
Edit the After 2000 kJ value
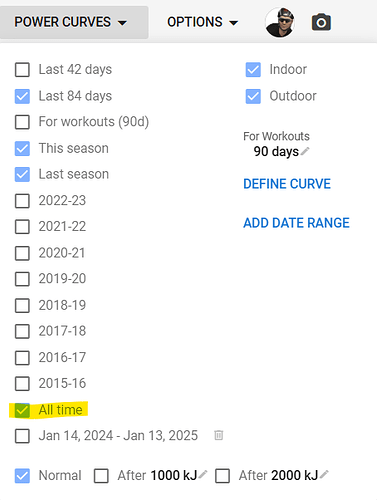pos(324,474)
